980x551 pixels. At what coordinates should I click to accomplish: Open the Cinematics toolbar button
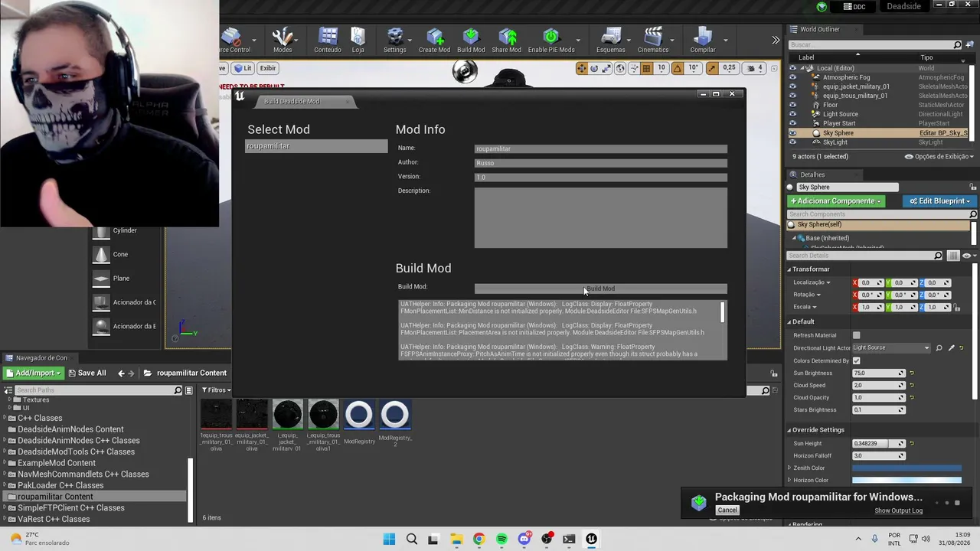pos(653,41)
